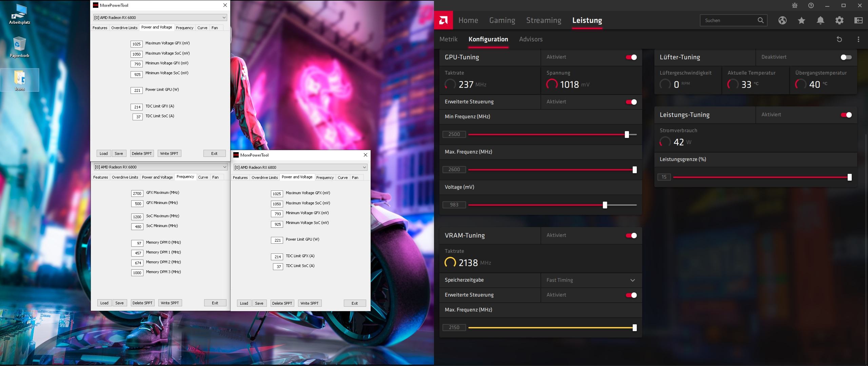The image size is (868, 366).
Task: Click Write SPPT in top MorePowerTool
Action: point(169,154)
